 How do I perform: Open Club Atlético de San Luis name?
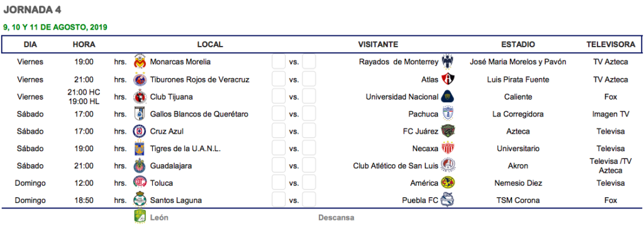(396, 166)
